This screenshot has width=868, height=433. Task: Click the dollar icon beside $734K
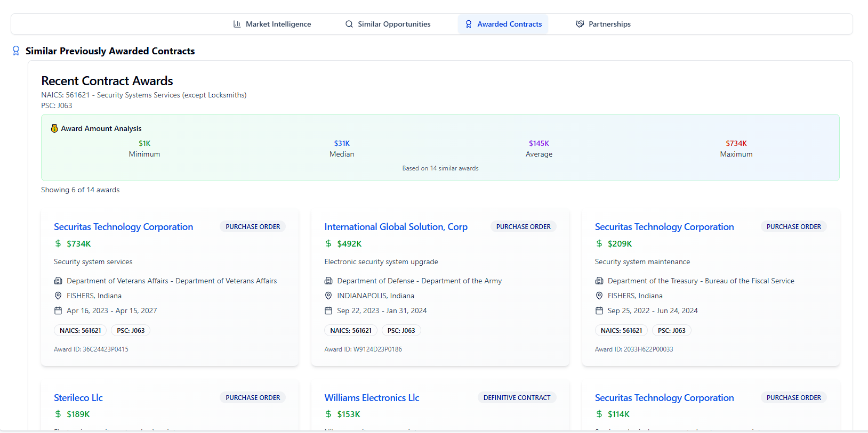[58, 243]
